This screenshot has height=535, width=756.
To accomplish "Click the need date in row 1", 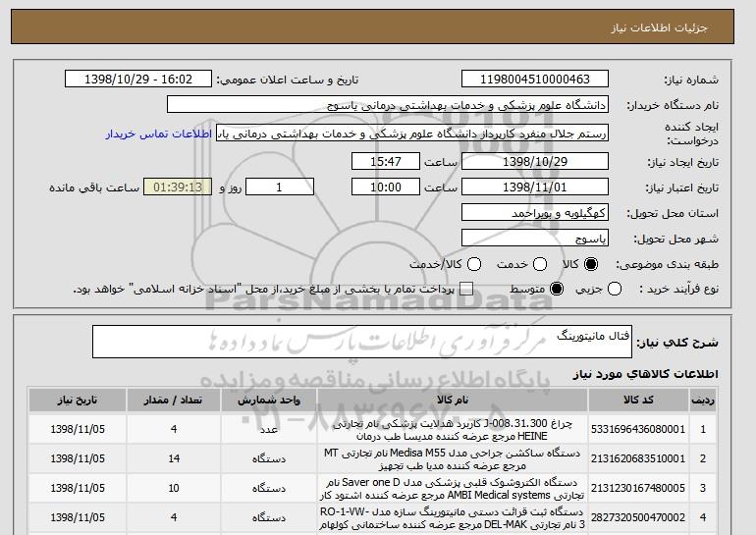I will click(78, 429).
